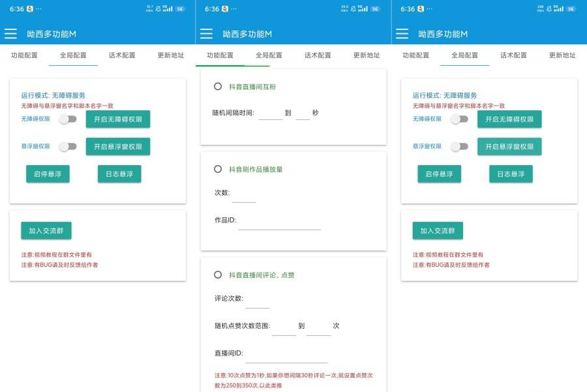Screen dimensions: 587x392
Task: Click 开启无障碍权限 button on left screen
Action: point(118,119)
